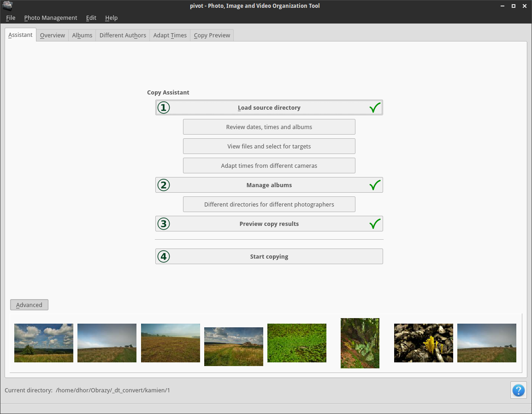Click the pivot app icon in title bar
532x414 pixels.
tap(7, 6)
